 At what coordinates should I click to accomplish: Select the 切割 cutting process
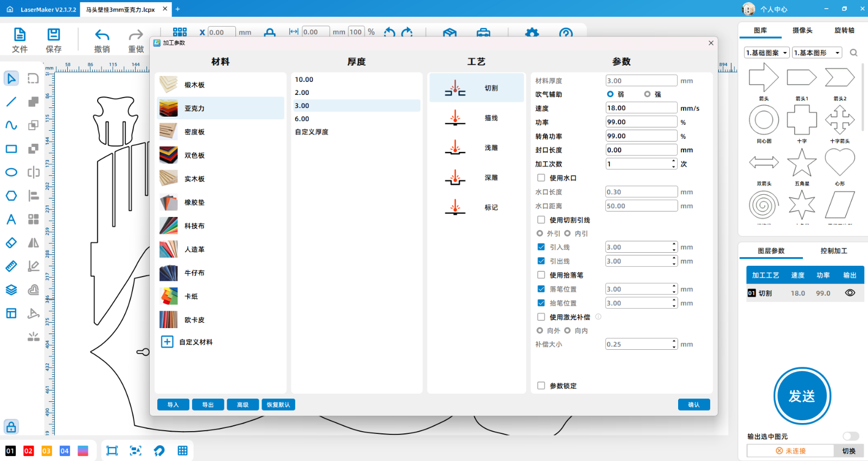pyautogui.click(x=477, y=88)
